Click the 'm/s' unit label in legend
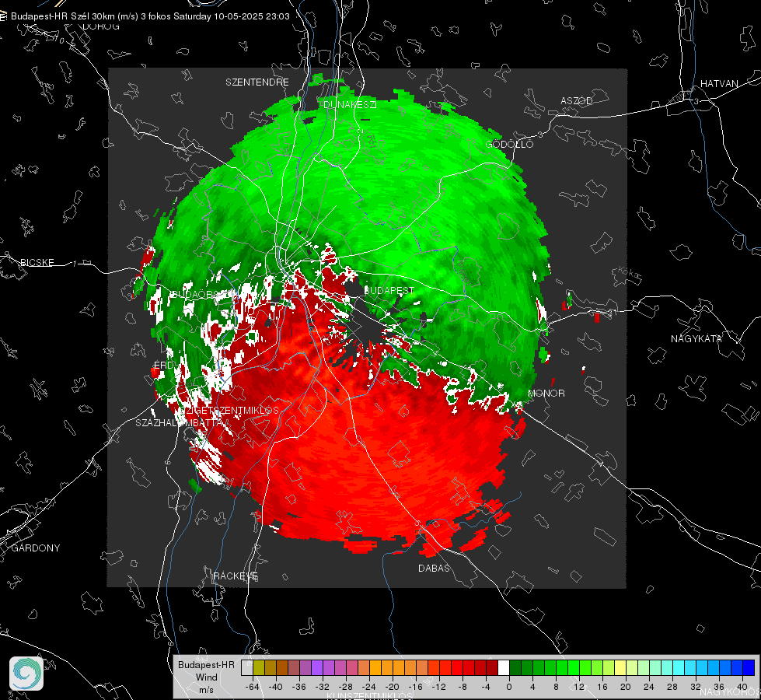This screenshot has width=761, height=700. click(206, 690)
